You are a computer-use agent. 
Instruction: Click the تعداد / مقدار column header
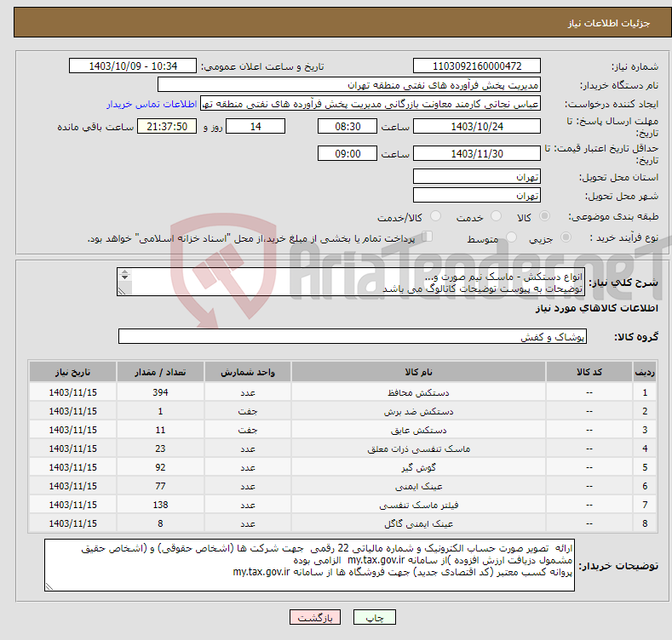point(160,372)
